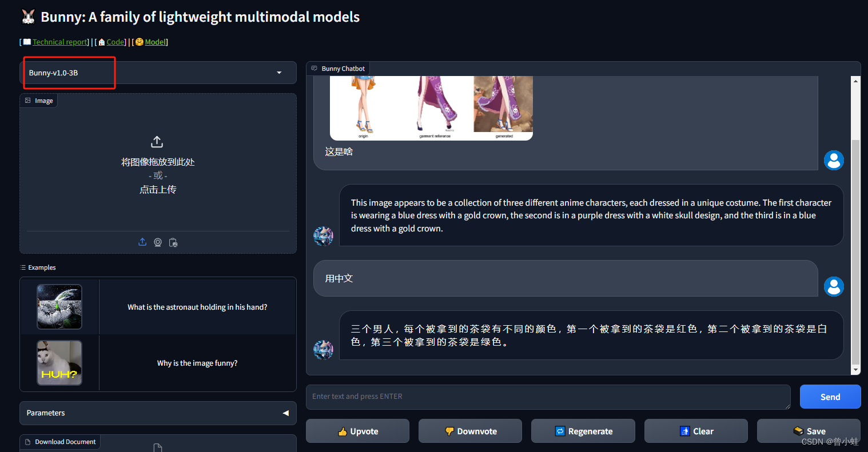Click the bot avatar beside English response
Image resolution: width=868 pixels, height=452 pixels.
coord(323,235)
